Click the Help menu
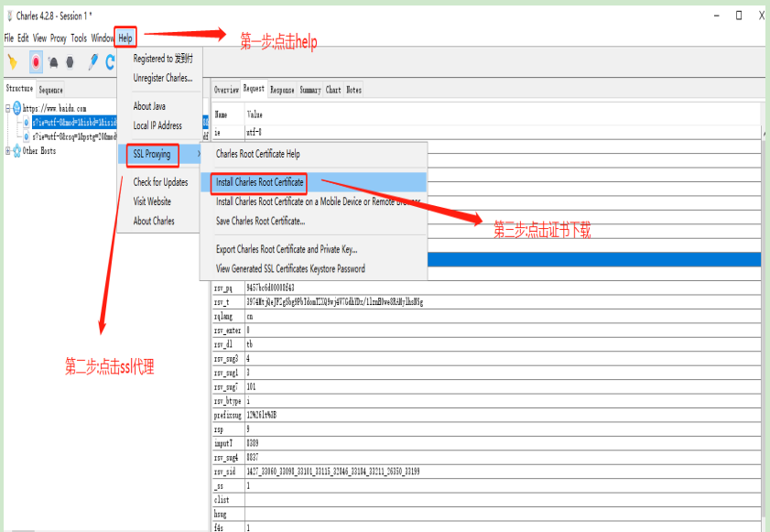 (125, 38)
